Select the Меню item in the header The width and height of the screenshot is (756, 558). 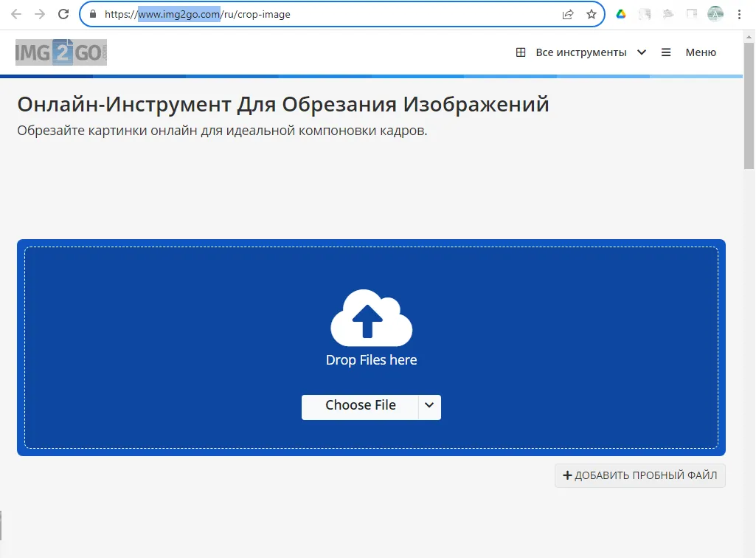tap(701, 52)
